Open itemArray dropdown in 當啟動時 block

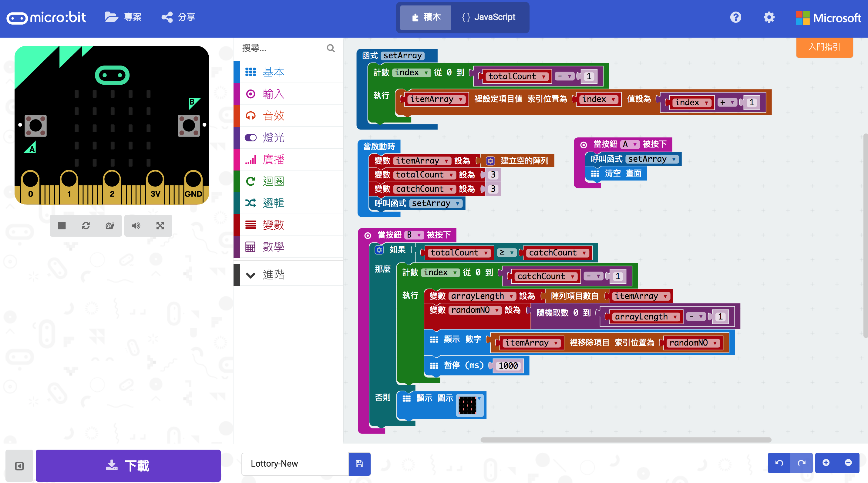coord(422,161)
